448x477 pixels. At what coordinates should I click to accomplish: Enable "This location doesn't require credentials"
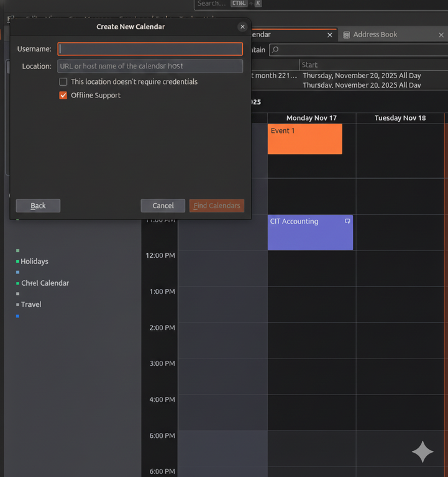[63, 82]
